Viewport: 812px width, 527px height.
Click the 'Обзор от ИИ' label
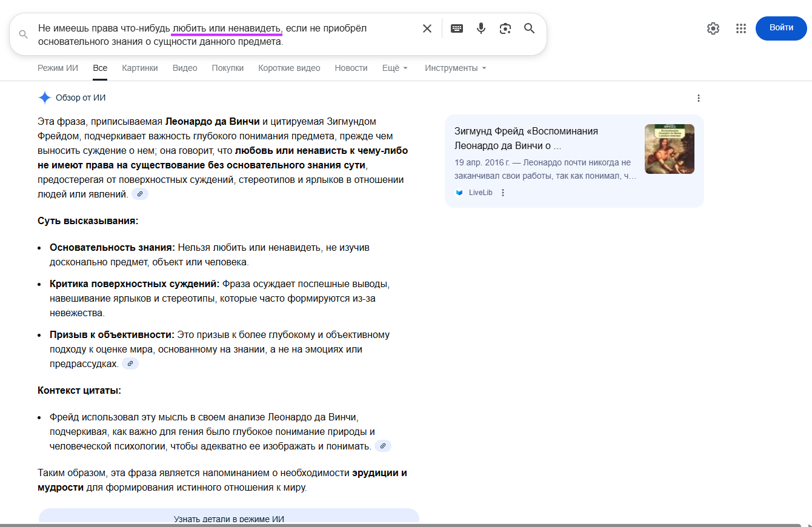coord(81,98)
